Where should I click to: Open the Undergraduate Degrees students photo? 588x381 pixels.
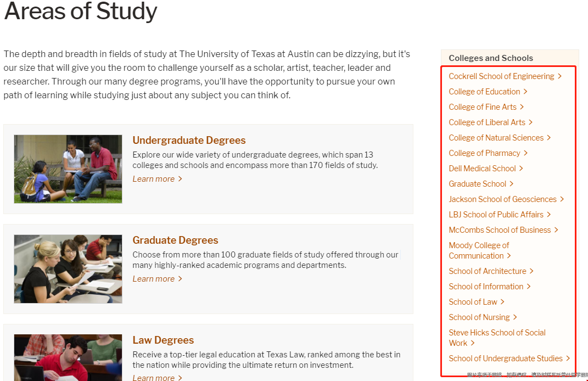pyautogui.click(x=68, y=169)
